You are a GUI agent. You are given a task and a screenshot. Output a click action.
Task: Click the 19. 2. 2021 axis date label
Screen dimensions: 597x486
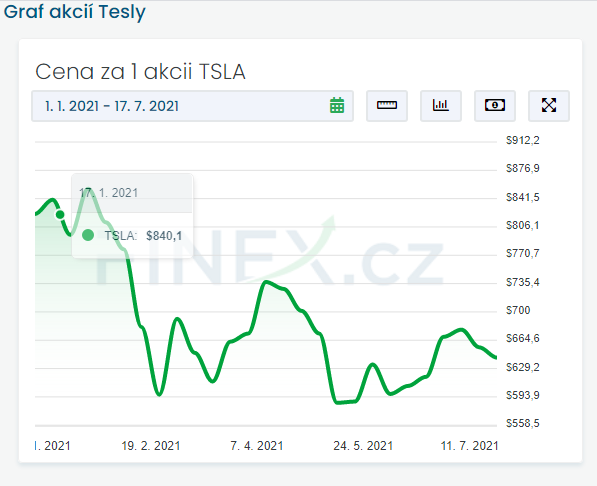(151, 446)
